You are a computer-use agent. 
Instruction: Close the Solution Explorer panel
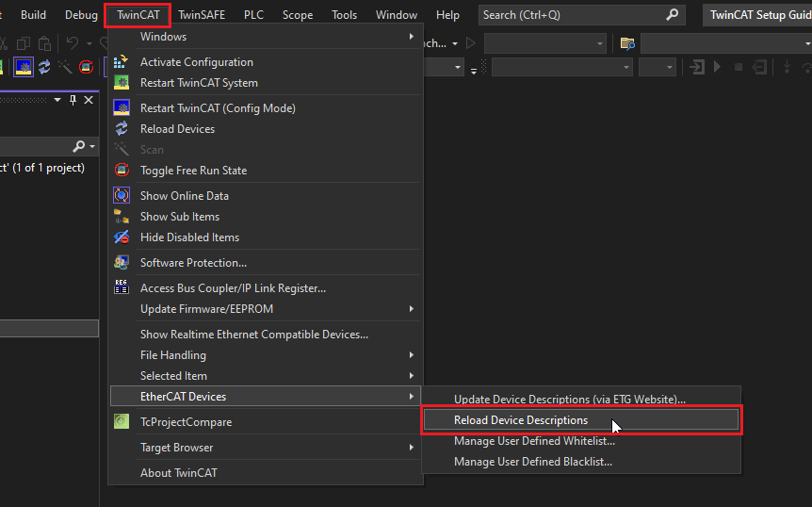coord(89,100)
